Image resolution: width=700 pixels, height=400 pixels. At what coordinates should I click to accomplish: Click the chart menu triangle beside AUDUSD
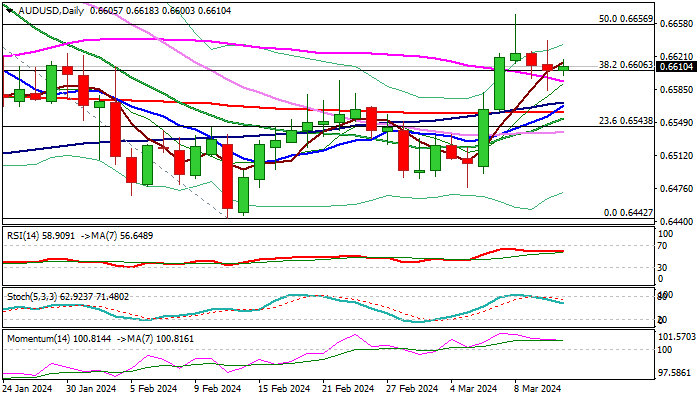click(x=9, y=10)
